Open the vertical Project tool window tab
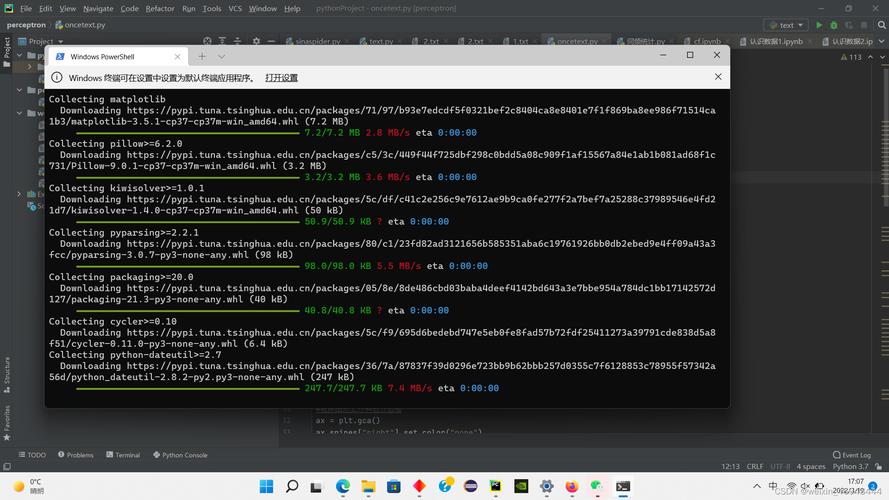 [x=7, y=52]
